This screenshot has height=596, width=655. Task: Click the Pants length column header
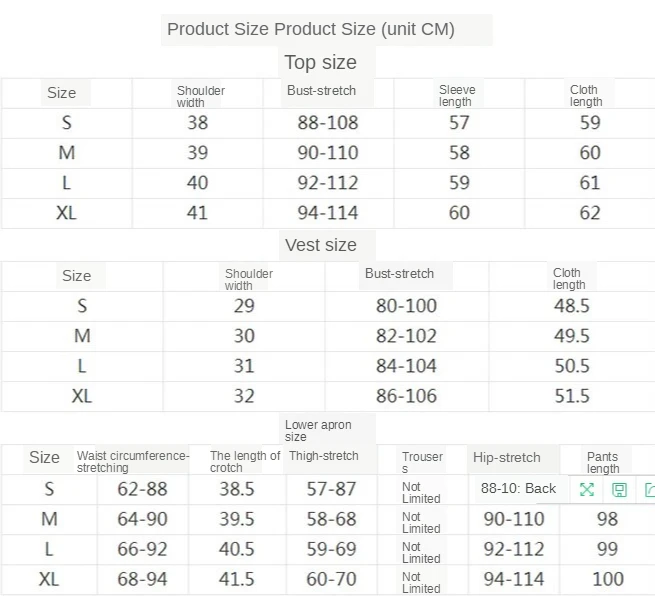coord(603,462)
